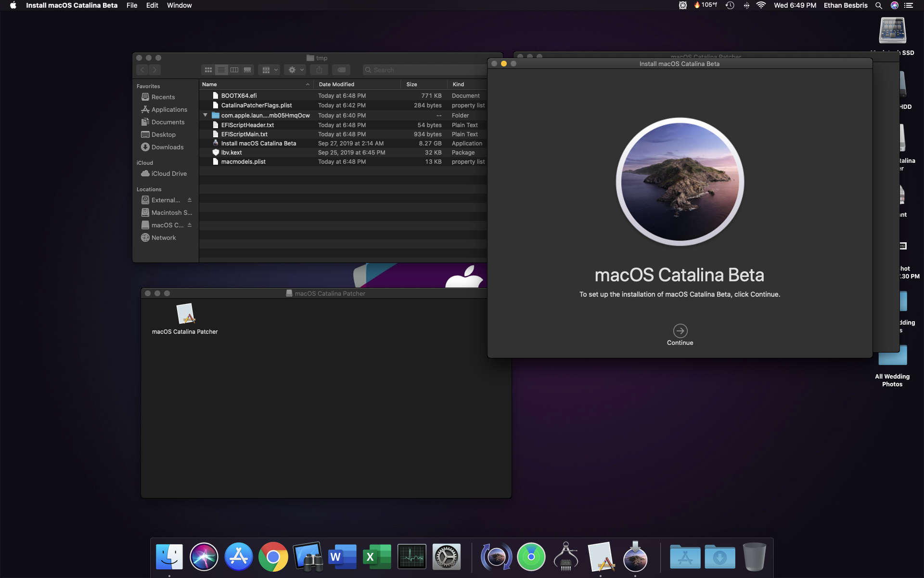
Task: Select lbv.kext file row
Action: (x=343, y=153)
